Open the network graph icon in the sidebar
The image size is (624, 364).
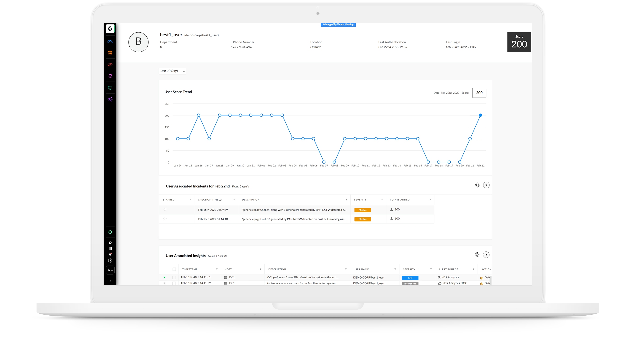[110, 100]
